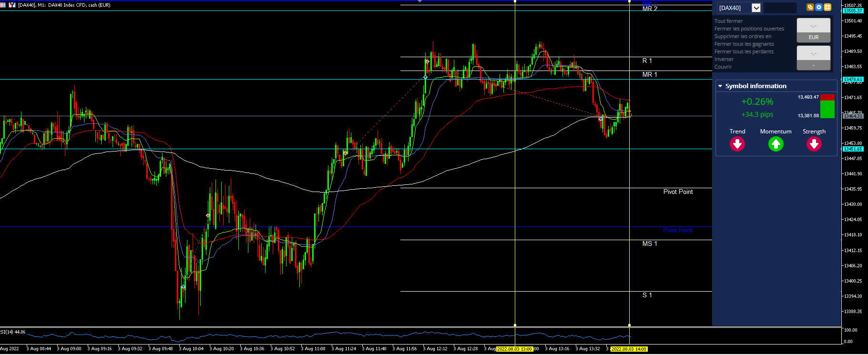Choose 'Fermer tous les gagnants' option
Image resolution: width=868 pixels, height=355 pixels.
click(x=744, y=44)
